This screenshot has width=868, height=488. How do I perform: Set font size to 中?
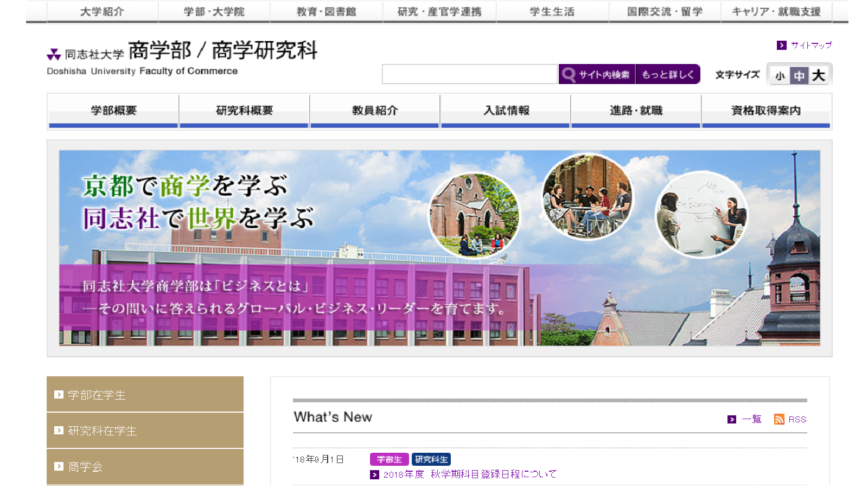799,75
